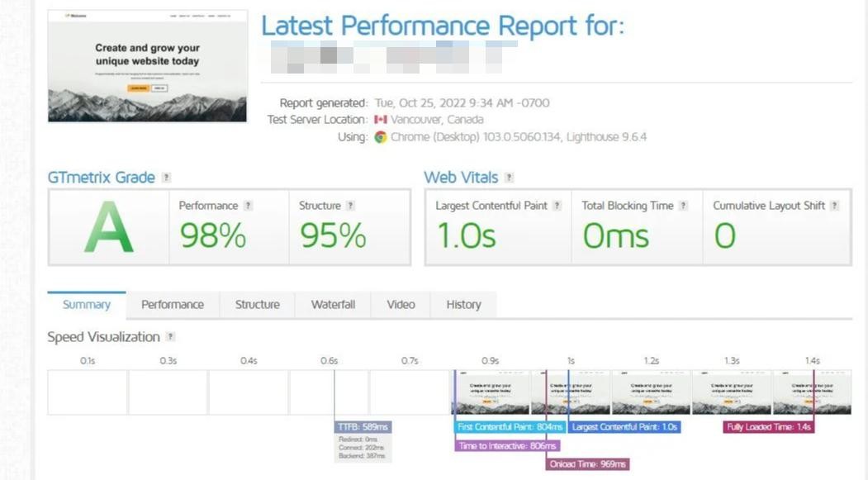Switch to the Performance tab
Screen dimensions: 868x480
[173, 305]
